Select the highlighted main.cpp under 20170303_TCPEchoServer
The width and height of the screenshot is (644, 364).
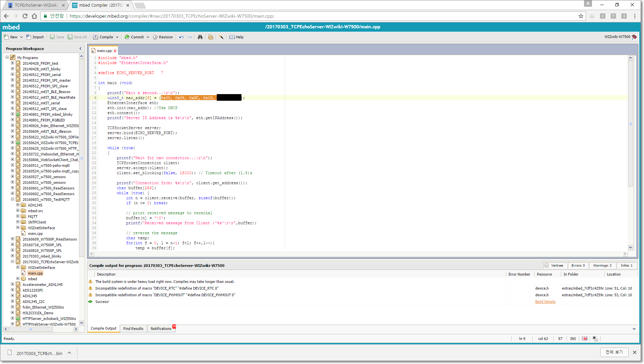click(35, 273)
